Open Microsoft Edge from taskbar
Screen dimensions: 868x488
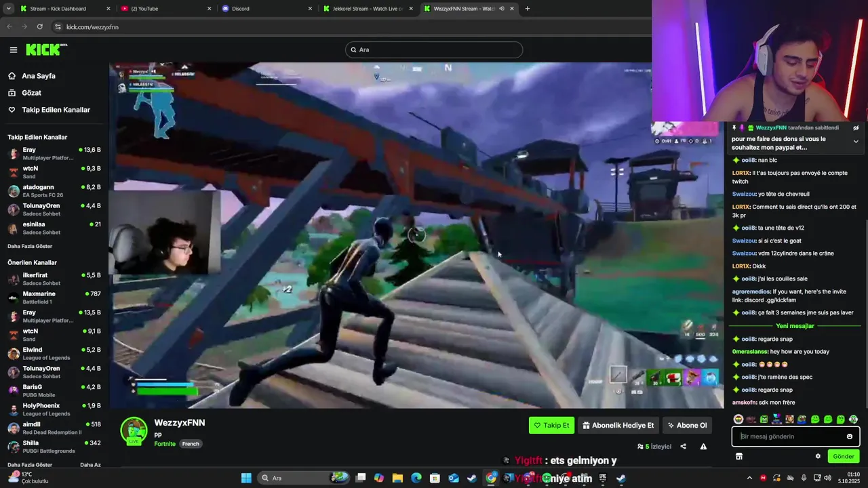point(416,478)
